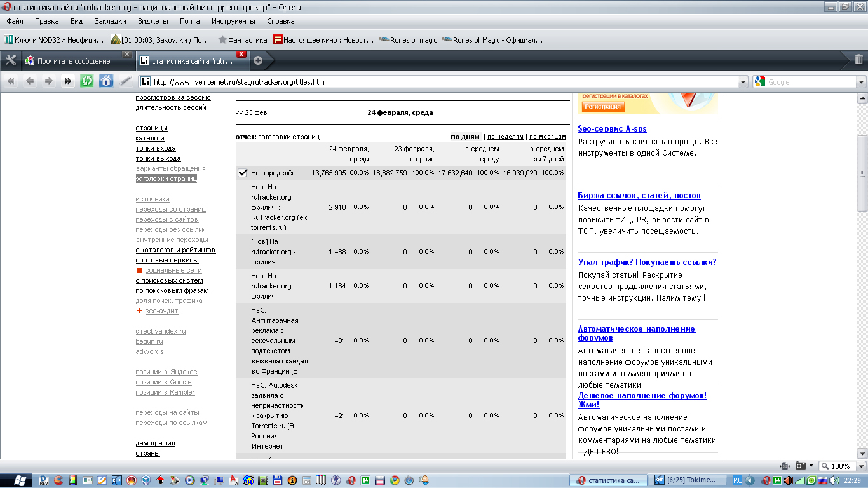The height and width of the screenshot is (488, 868).
Task: Go forward one page
Action: (49, 81)
